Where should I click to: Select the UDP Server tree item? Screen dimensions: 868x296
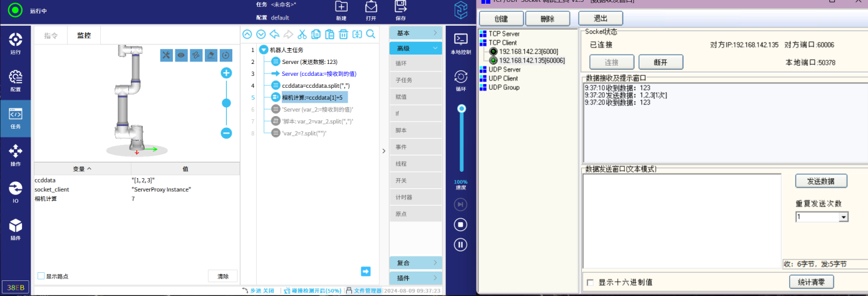pos(504,70)
